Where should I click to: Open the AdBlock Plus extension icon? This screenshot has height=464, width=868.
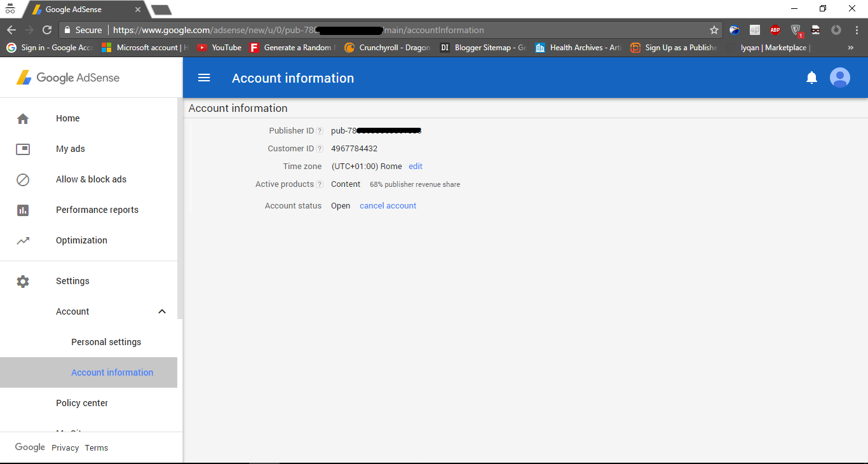tap(775, 30)
